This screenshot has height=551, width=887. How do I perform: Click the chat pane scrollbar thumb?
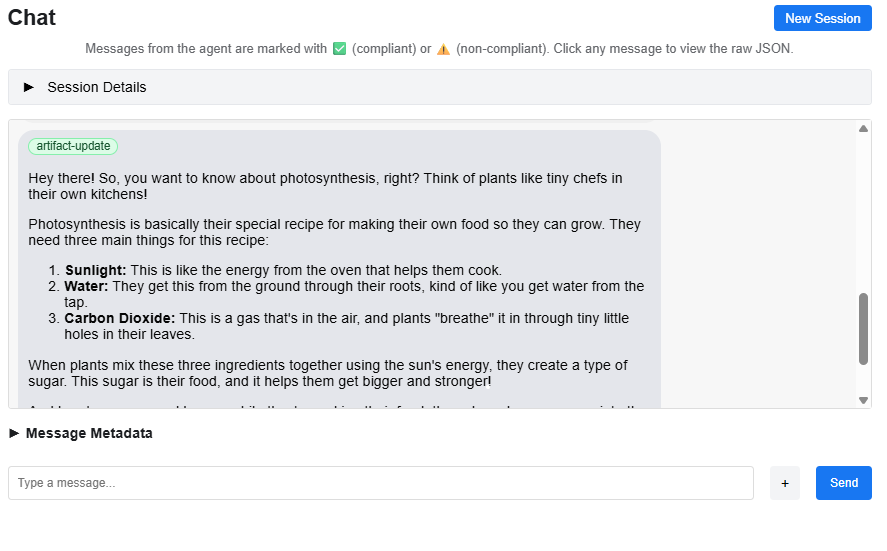coord(864,329)
